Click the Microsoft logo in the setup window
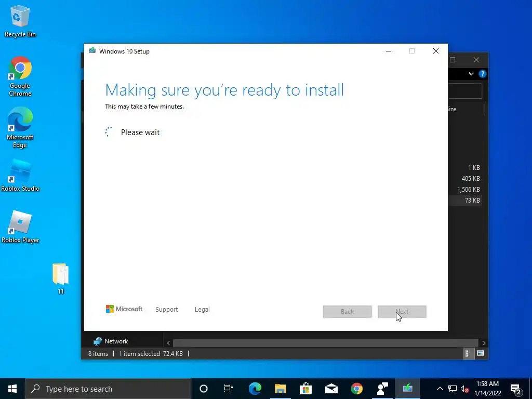This screenshot has height=399, width=532. [124, 309]
